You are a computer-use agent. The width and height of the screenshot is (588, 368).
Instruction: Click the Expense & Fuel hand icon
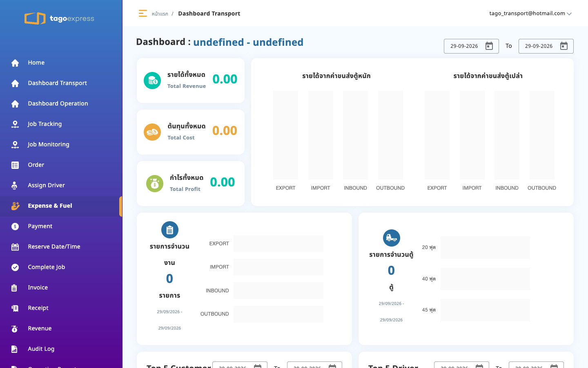point(15,206)
